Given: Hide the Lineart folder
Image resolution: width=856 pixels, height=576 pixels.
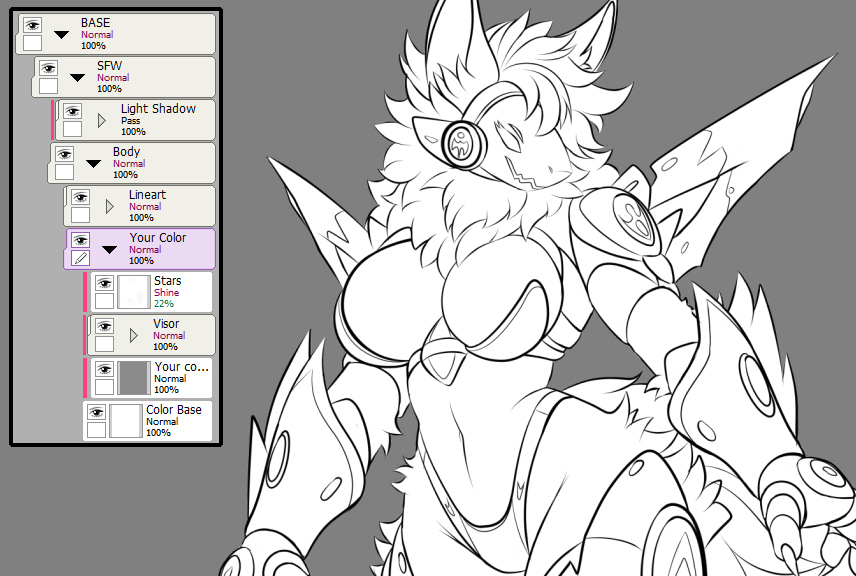Looking at the screenshot, I should point(80,197).
